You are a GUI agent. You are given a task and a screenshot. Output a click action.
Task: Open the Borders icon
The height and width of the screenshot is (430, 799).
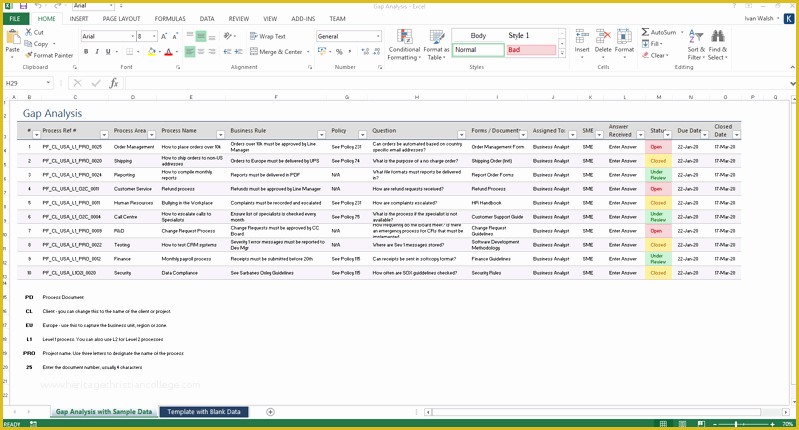click(130, 52)
